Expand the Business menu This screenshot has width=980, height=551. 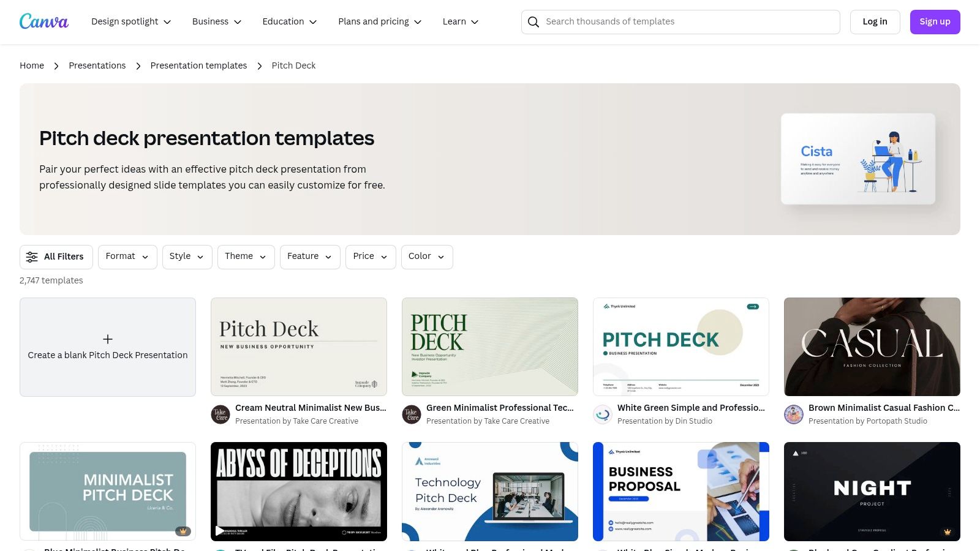217,21
